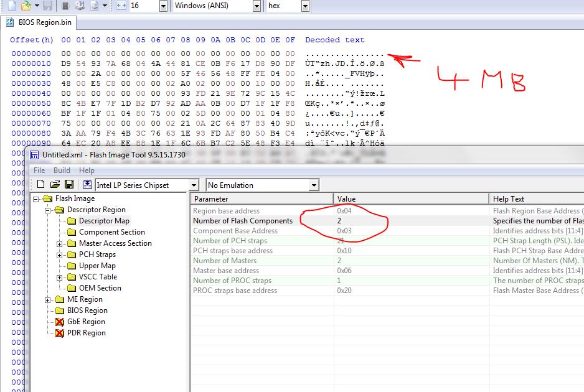
Task: Click bytes-per-row width icon
Action: [x=121, y=5]
